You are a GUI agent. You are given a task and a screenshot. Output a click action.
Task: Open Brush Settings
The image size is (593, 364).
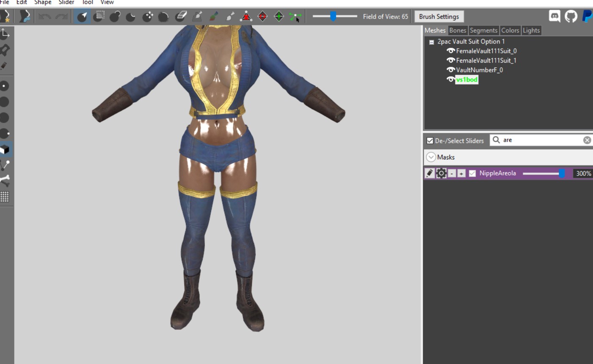tap(439, 16)
